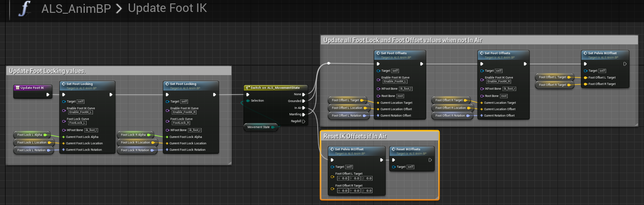This screenshot has height=205, width=644.
Task: Click the reroute node on the top wire
Action: coord(329,64)
